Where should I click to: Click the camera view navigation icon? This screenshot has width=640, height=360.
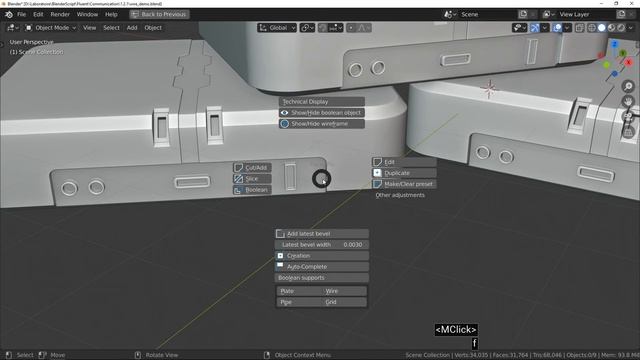[629, 117]
